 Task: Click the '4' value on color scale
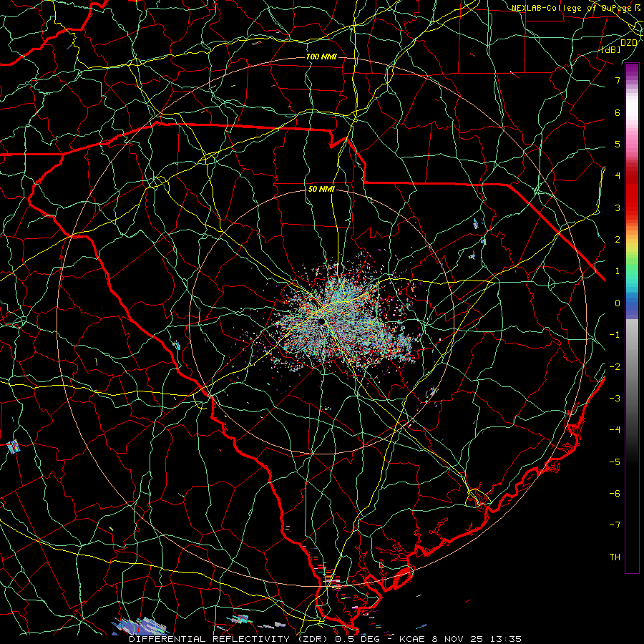(618, 176)
